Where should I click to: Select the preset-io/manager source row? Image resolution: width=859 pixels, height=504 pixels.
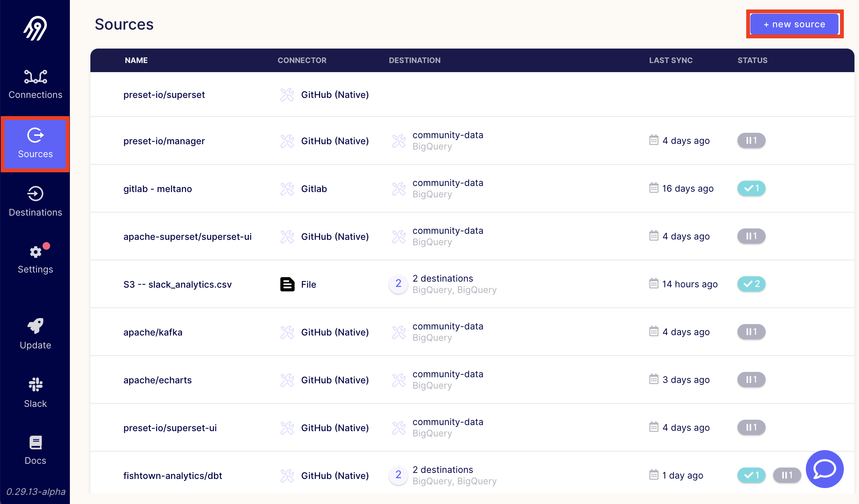(x=164, y=141)
